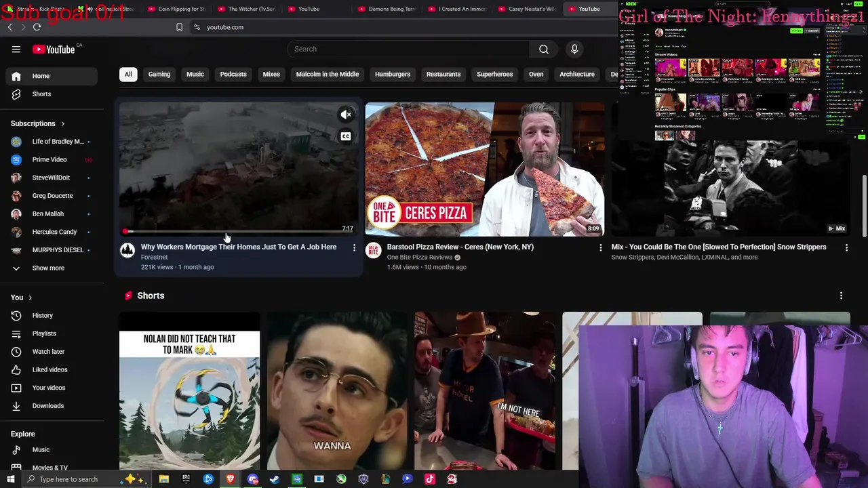Switch to The Witcher browser tab
Image resolution: width=868 pixels, height=488 pixels.
coord(245,9)
